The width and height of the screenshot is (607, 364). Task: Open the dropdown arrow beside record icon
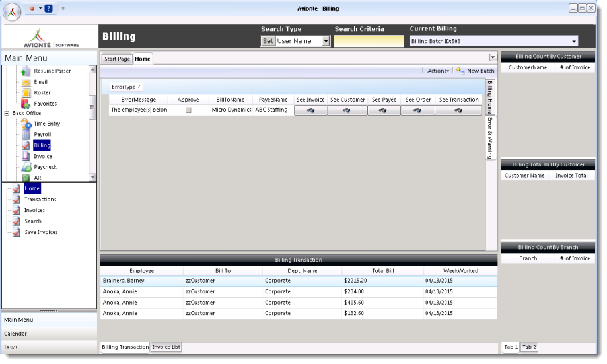coord(40,8)
